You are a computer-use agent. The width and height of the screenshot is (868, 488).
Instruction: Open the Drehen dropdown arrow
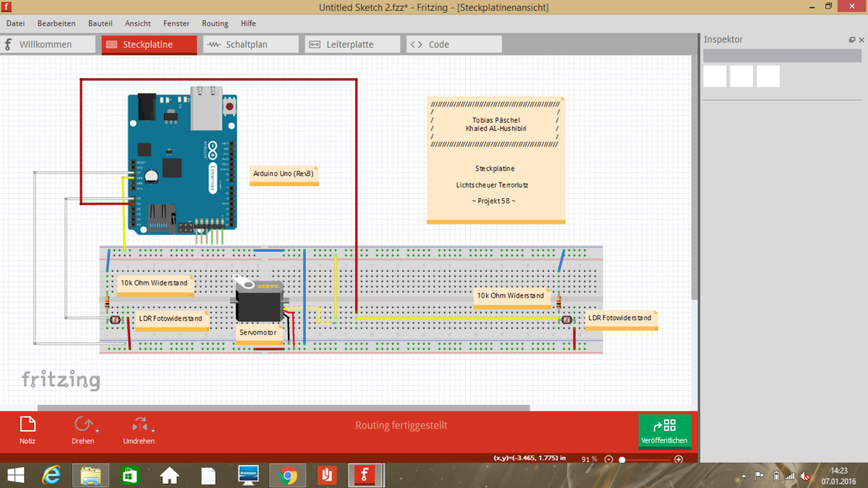97,431
